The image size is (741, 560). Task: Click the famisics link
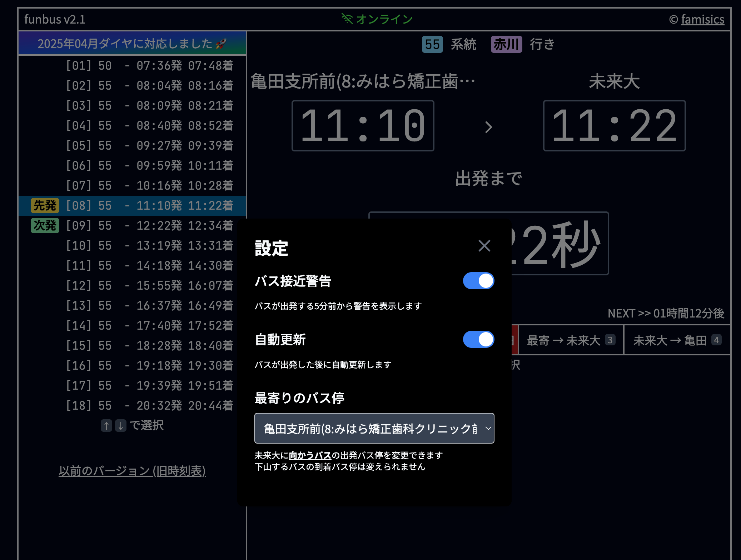[702, 19]
